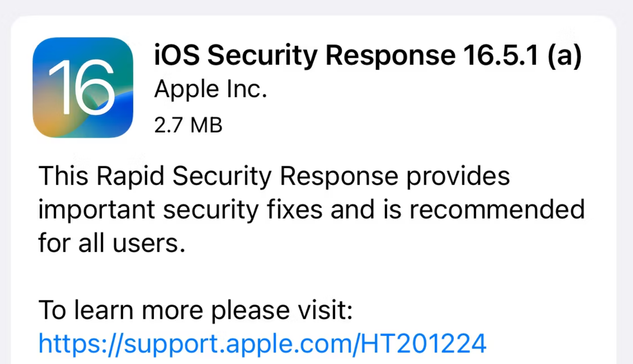Click the numeral 16 inside the icon
Screen dimensions: 633x364
[x=81, y=87]
